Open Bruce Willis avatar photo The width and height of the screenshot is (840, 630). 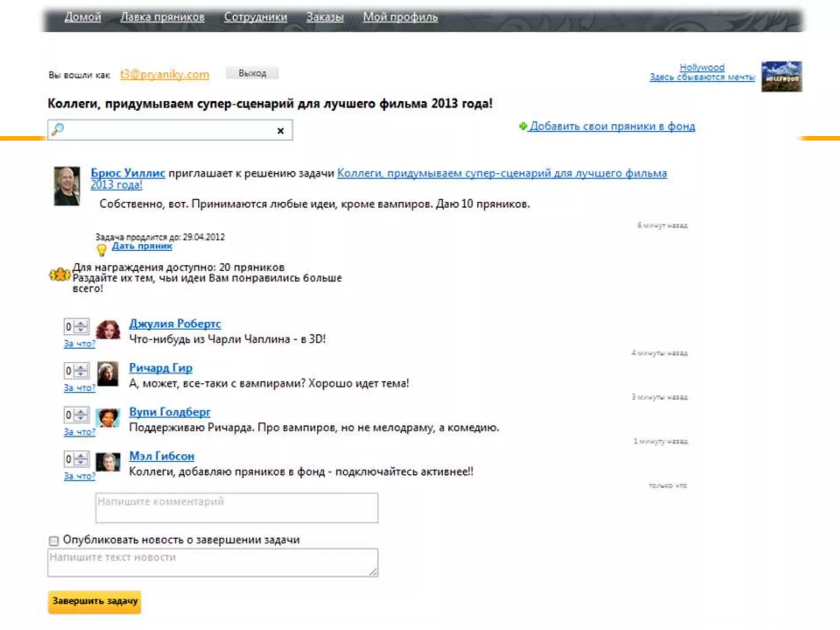[x=67, y=186]
